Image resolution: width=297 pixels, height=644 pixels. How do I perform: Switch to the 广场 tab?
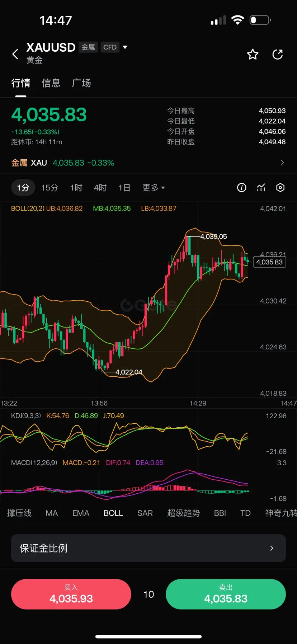pos(81,83)
